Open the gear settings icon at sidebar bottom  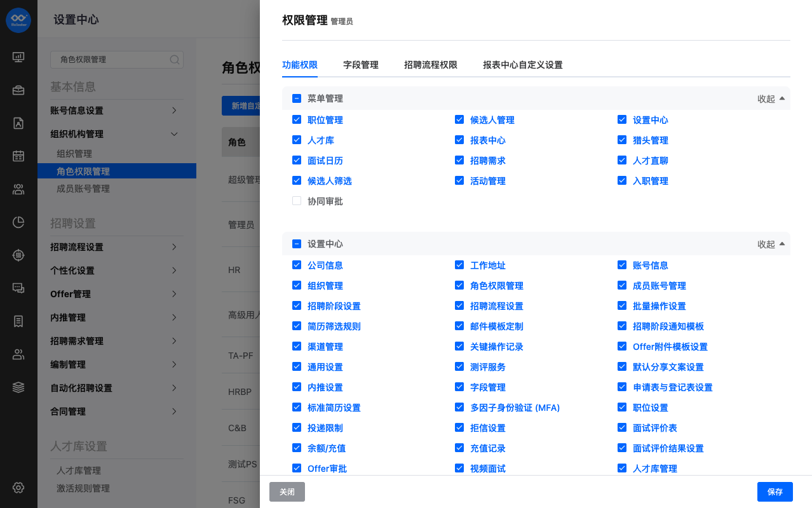(18, 488)
